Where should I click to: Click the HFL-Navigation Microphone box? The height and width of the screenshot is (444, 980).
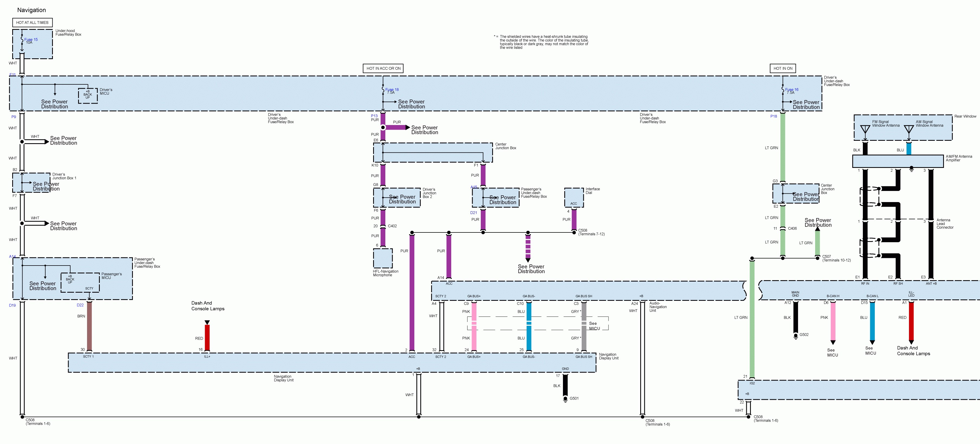click(x=383, y=258)
